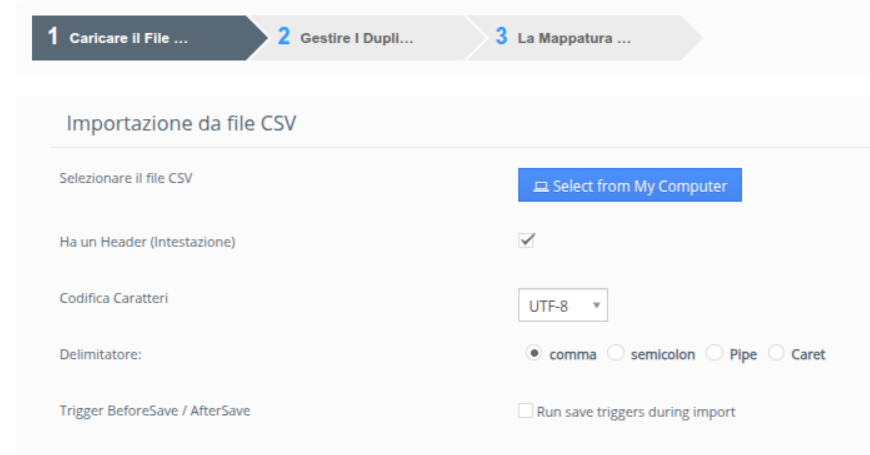Go to the Caricare il File step

tap(128, 38)
